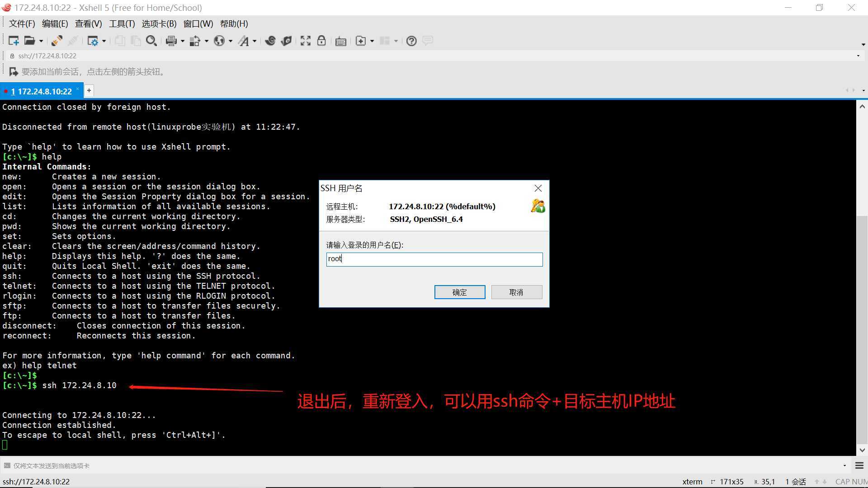Click 确定 in SSH username dialog

tap(460, 292)
